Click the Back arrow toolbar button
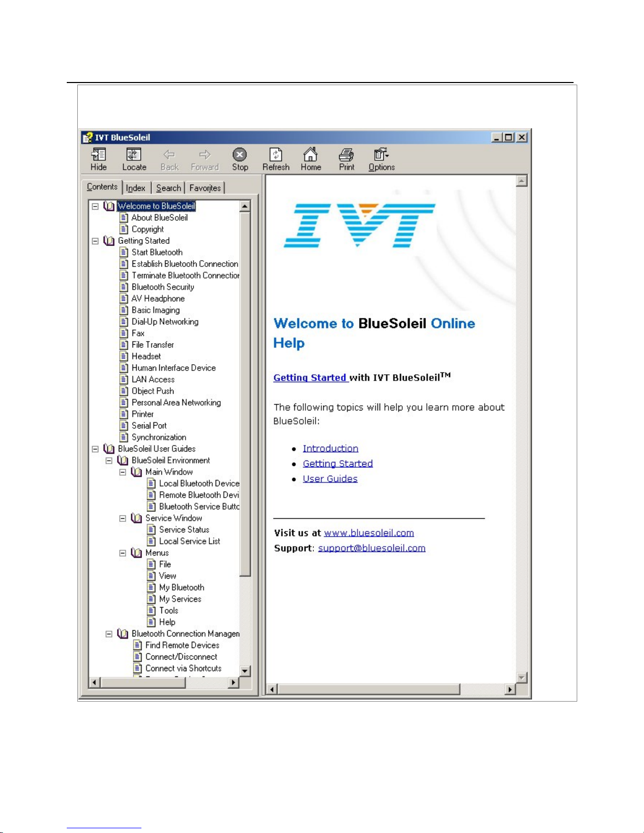The image size is (644, 833). coord(169,159)
